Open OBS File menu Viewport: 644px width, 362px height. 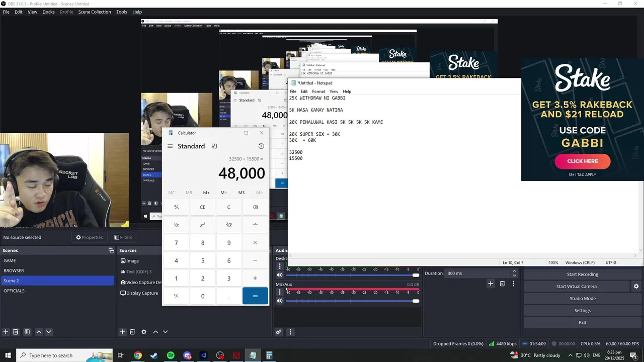coord(6,12)
